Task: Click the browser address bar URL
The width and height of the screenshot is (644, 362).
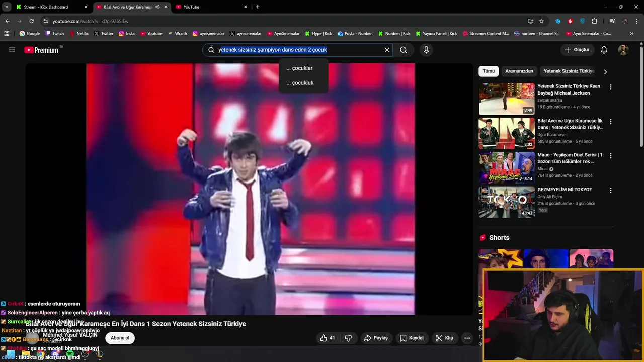Action: tap(91, 21)
